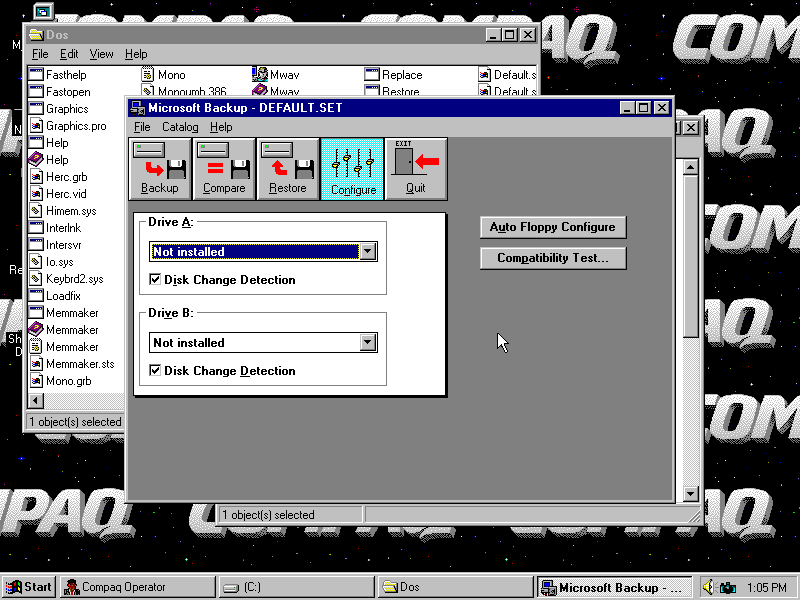Click the Dos window "1 object(s) selected" status
Screen dimensions: 800x600
click(x=75, y=422)
